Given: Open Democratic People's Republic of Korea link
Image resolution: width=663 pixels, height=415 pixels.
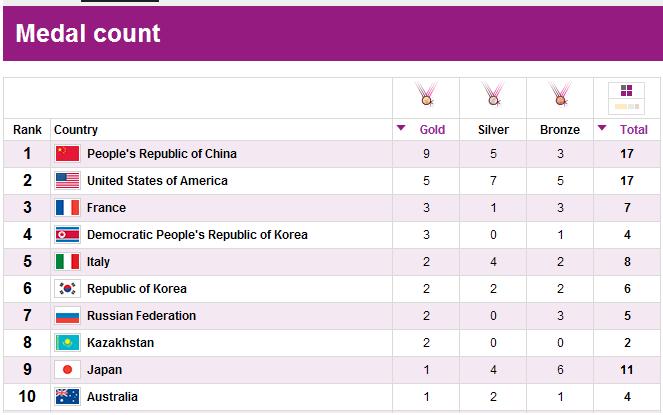Looking at the screenshot, I should pos(197,235).
